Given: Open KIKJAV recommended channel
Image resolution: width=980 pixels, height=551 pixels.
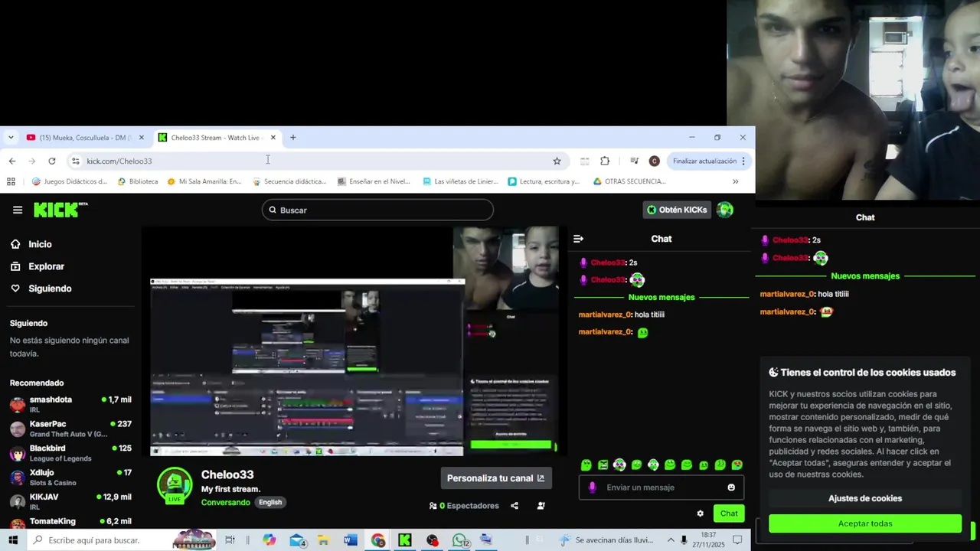Looking at the screenshot, I should pyautogui.click(x=70, y=502).
